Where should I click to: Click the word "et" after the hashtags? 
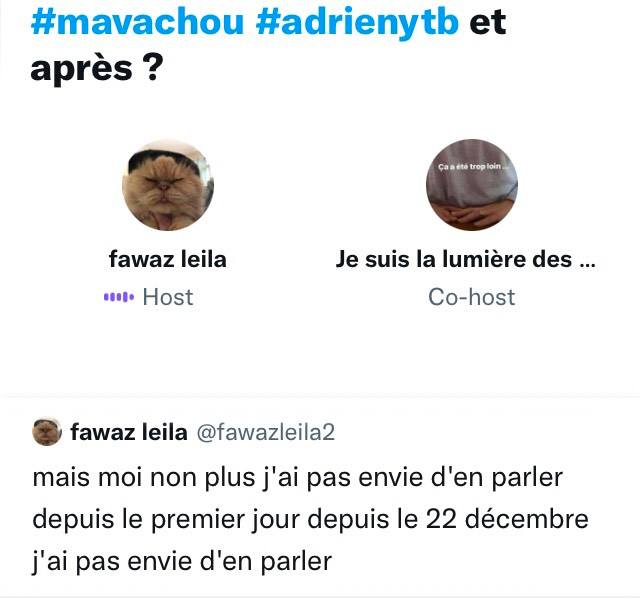[x=488, y=22]
